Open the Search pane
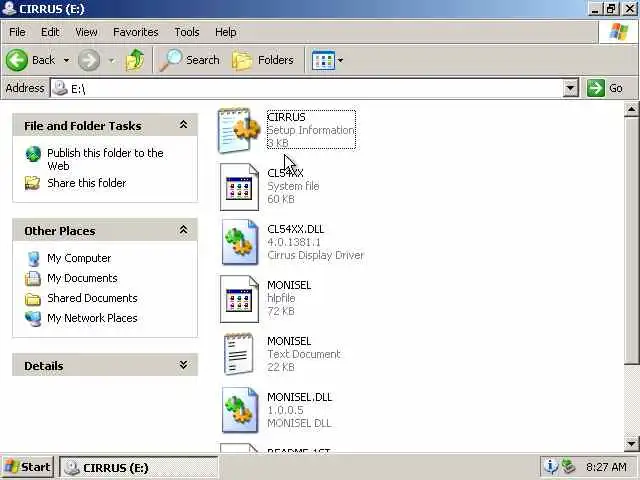 point(189,60)
